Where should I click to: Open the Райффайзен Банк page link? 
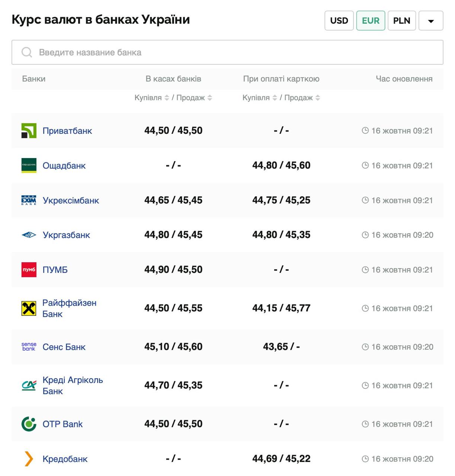[x=70, y=308]
